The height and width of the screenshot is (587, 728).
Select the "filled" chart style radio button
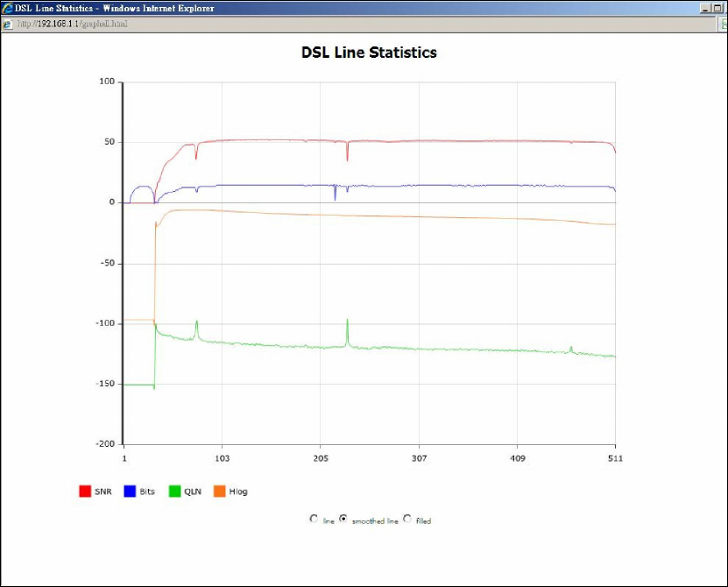pos(407,519)
